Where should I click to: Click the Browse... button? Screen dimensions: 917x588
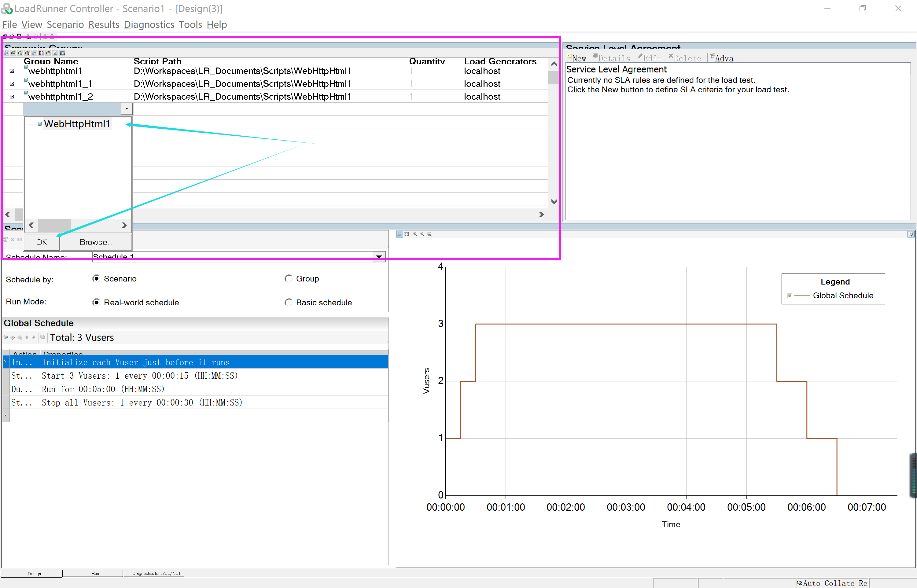(x=96, y=242)
